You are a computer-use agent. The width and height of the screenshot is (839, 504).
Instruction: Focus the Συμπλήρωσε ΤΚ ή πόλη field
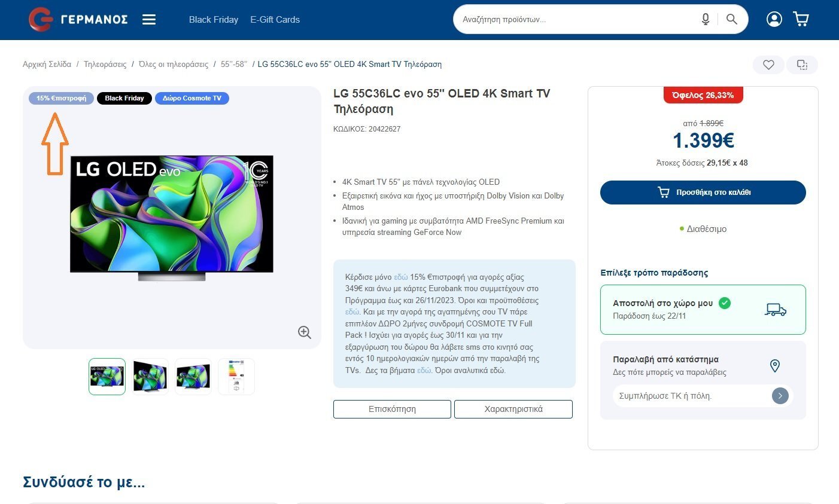(692, 396)
